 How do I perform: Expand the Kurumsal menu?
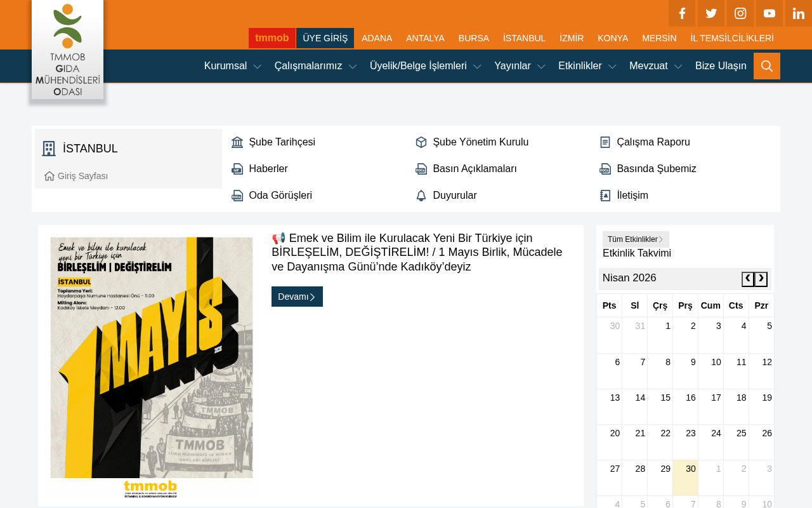click(x=233, y=66)
